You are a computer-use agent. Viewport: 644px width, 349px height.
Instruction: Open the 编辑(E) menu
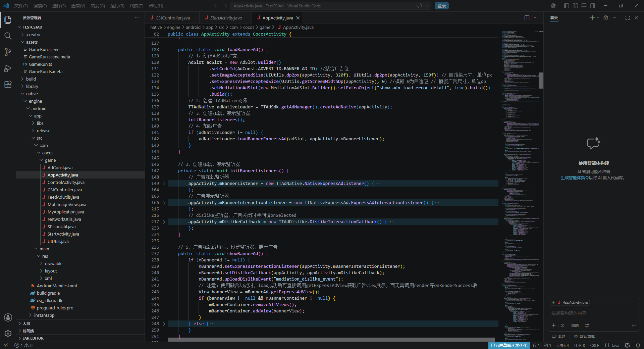point(40,6)
